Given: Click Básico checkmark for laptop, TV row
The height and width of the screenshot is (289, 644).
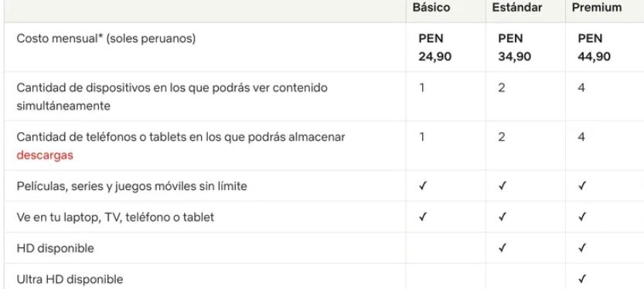Looking at the screenshot, I should coord(422,216).
